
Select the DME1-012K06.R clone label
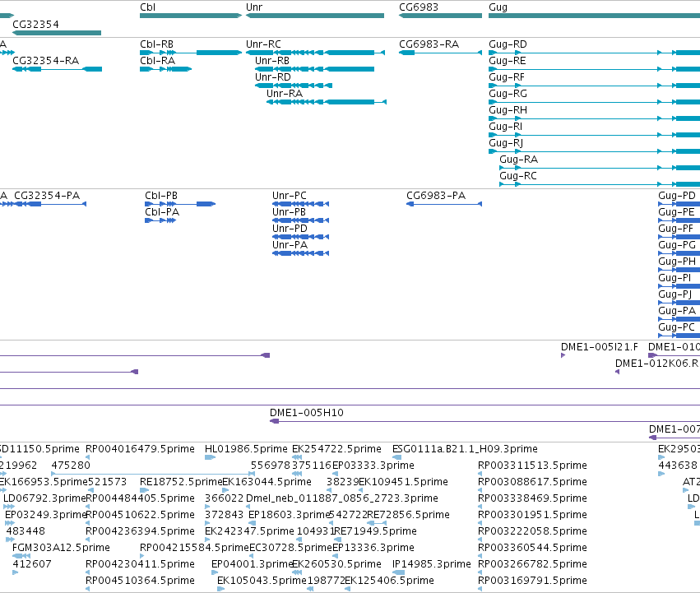657,364
